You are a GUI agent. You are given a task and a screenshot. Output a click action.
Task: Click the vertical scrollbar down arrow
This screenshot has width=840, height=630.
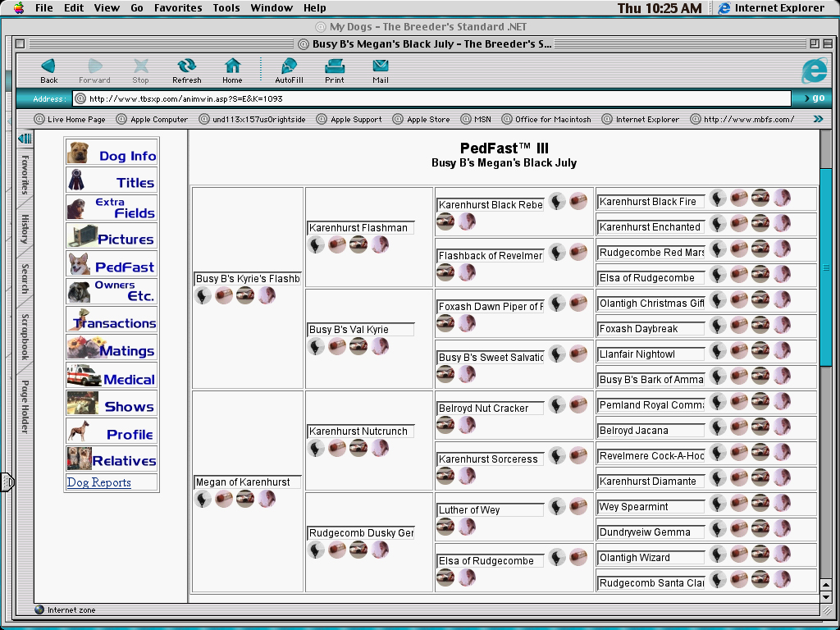pos(826,597)
